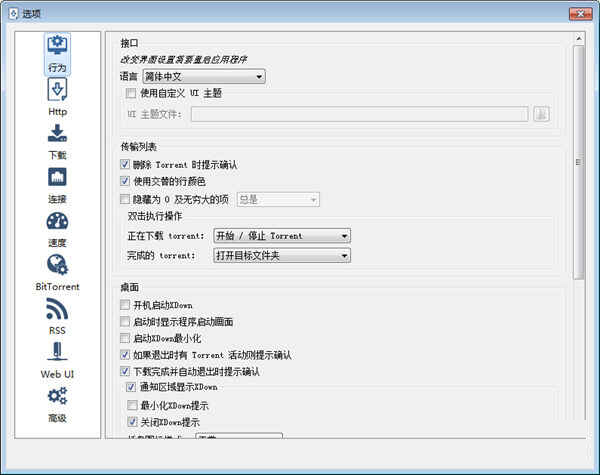Close the 选项 options window
Viewport: 600px width, 475px height.
click(580, 14)
